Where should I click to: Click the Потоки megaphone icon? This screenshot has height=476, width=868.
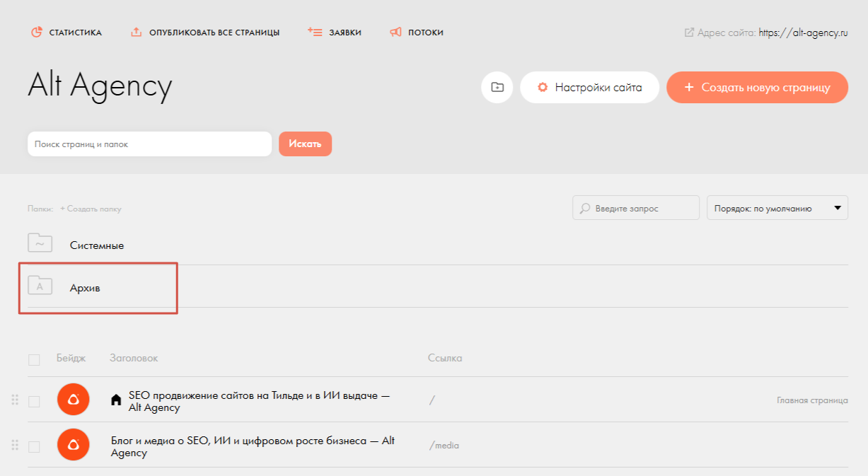[x=395, y=33]
